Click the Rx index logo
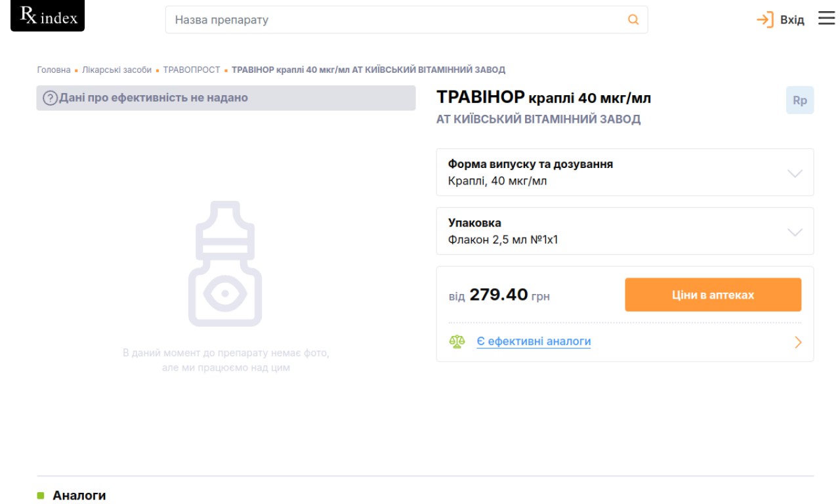The width and height of the screenshot is (840, 504). pyautogui.click(x=47, y=16)
